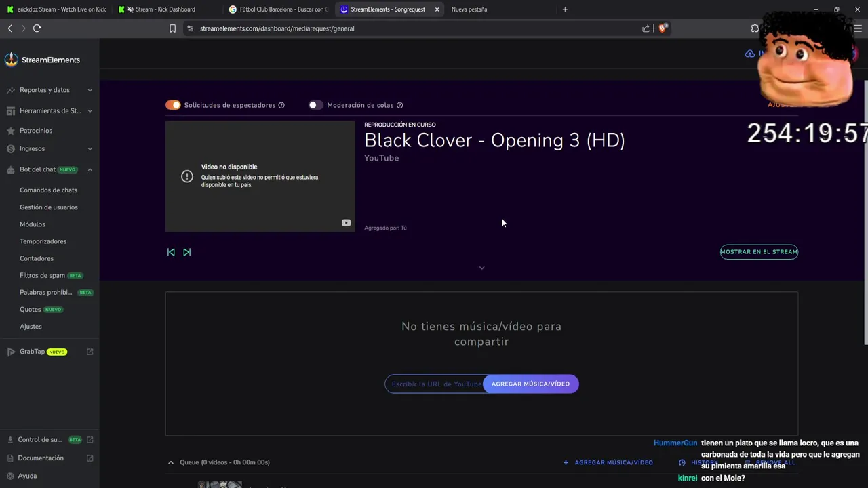This screenshot has width=868, height=488.
Task: Close the StreamElements Songrequest tab
Action: coord(437,9)
